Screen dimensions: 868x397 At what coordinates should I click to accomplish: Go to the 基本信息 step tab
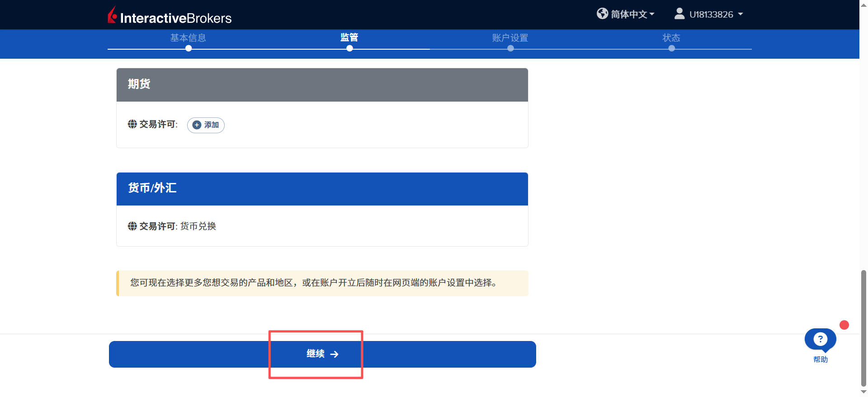pyautogui.click(x=188, y=38)
